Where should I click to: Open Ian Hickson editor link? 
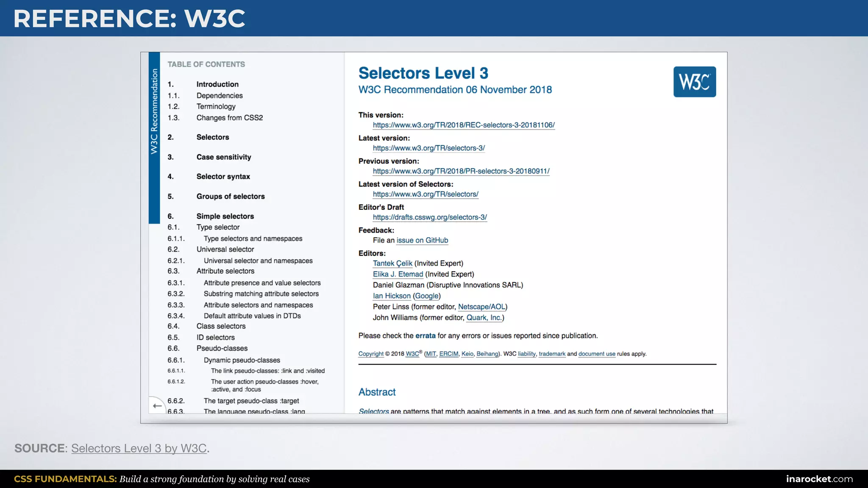click(392, 296)
